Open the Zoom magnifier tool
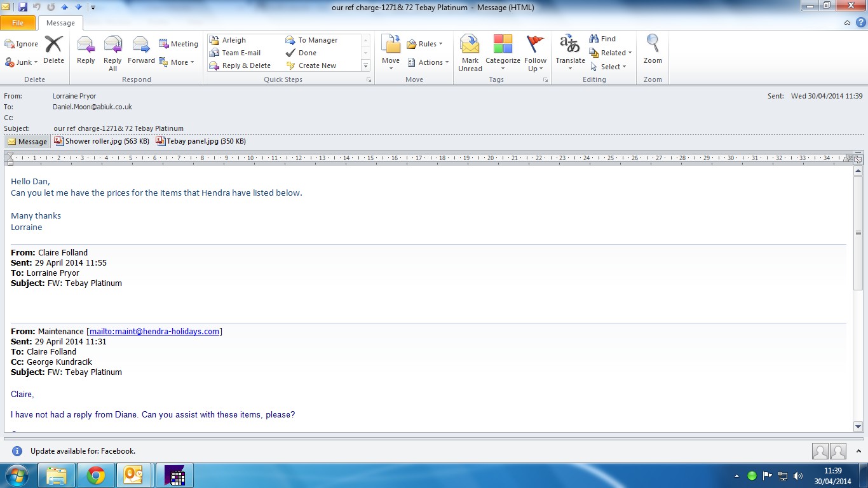868x488 pixels. (x=653, y=51)
